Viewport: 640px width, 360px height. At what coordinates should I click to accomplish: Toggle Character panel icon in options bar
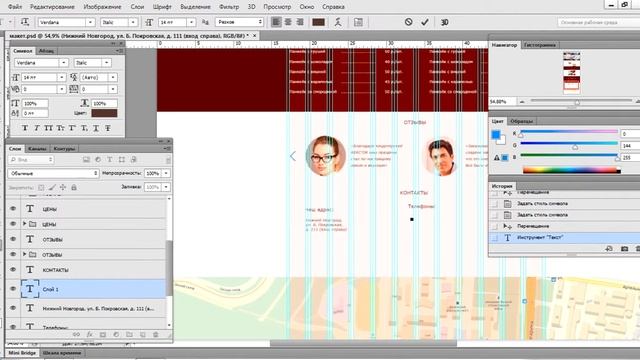tap(358, 22)
